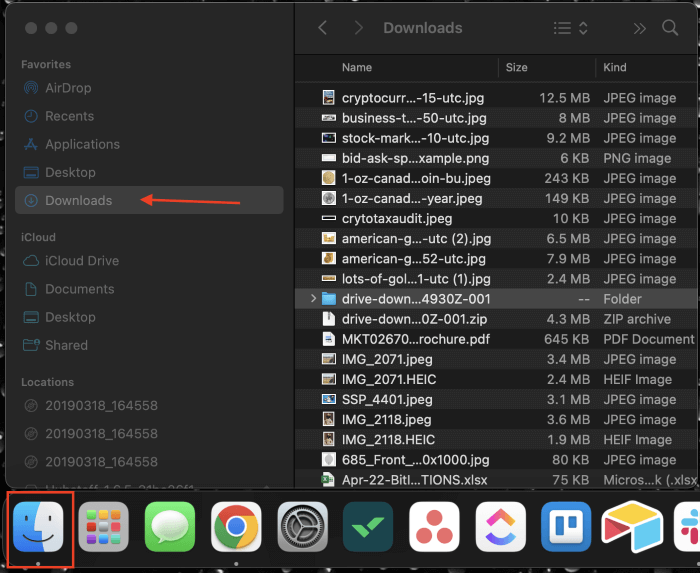The image size is (700, 573).
Task: Select IMG_2071.HEIC file
Action: point(496,379)
